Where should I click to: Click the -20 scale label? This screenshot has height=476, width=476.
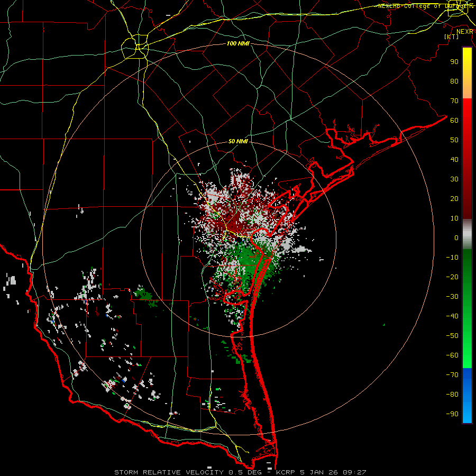tap(452, 277)
